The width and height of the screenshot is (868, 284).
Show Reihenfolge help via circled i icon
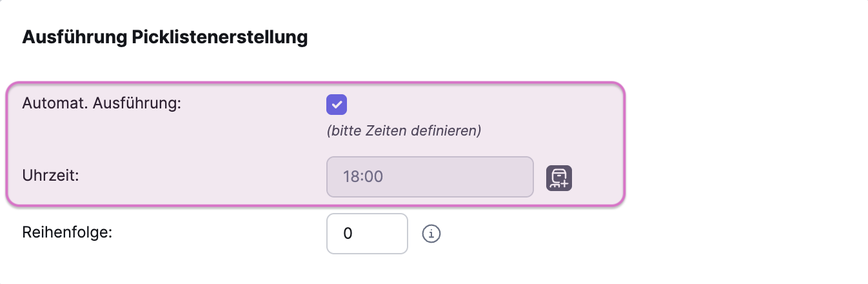tap(431, 234)
